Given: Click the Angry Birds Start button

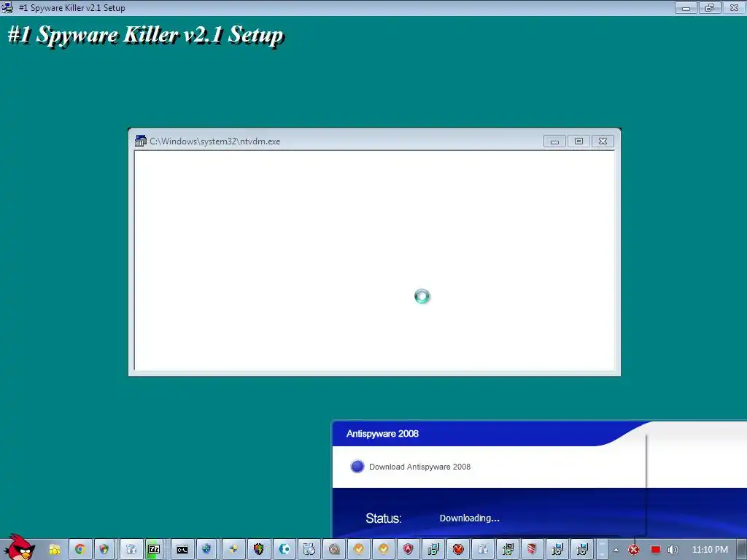Looking at the screenshot, I should [x=20, y=548].
